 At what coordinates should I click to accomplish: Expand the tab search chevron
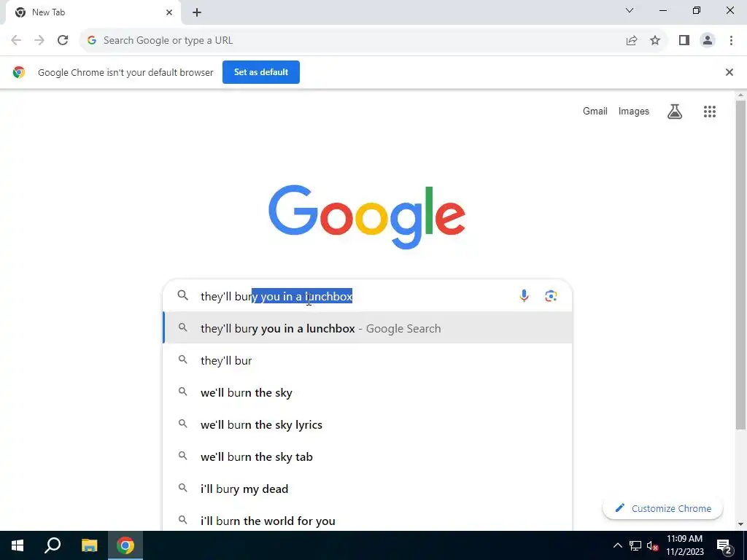(630, 10)
